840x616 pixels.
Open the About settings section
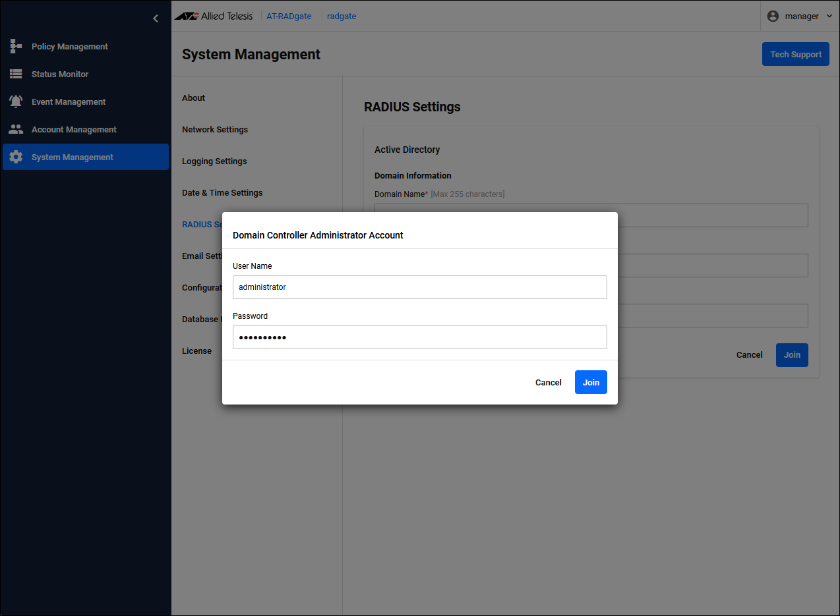tap(193, 98)
